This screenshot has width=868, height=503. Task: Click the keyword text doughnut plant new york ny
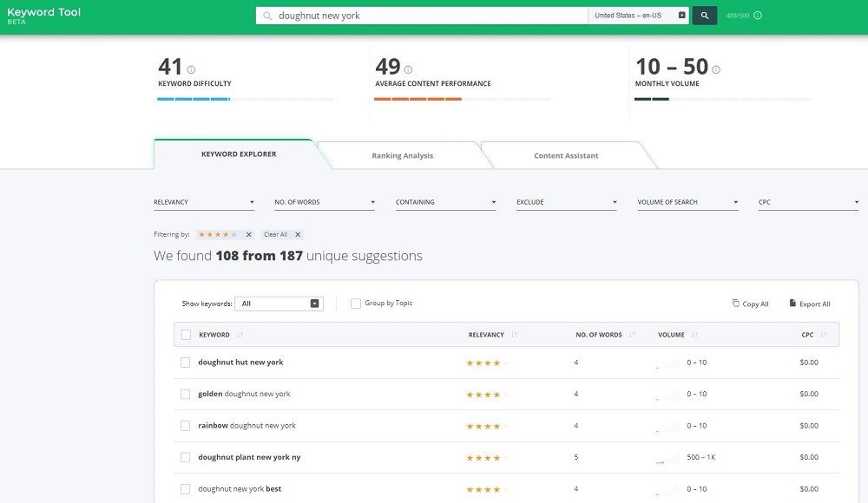[249, 457]
